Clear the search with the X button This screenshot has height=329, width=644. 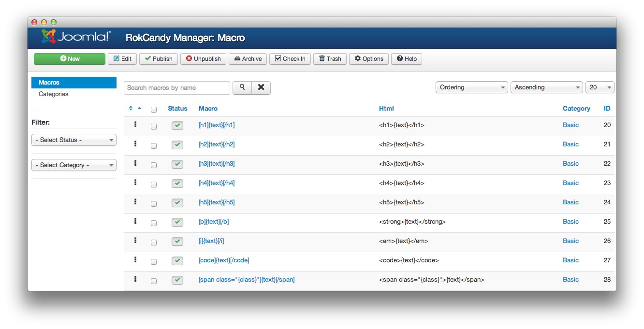pyautogui.click(x=261, y=87)
